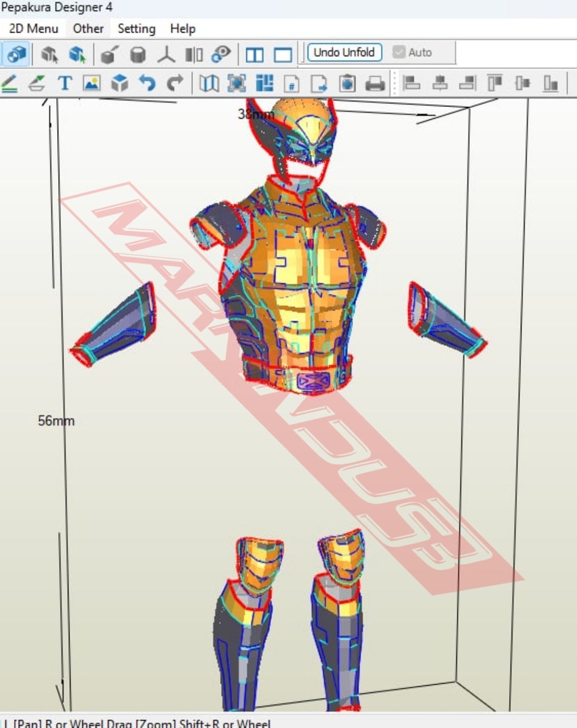Screen dimensions: 577x728
Task: Click the page number icon
Action: pyautogui.click(x=292, y=84)
